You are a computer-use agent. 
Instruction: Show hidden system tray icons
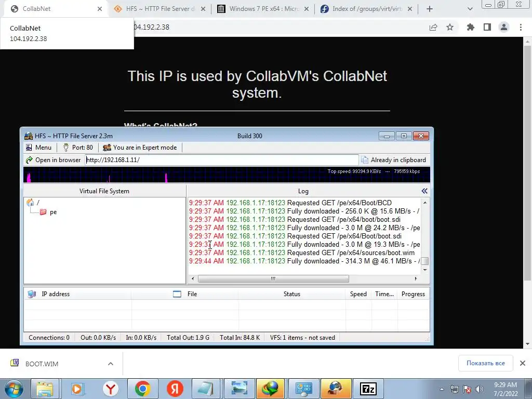pyautogui.click(x=442, y=389)
